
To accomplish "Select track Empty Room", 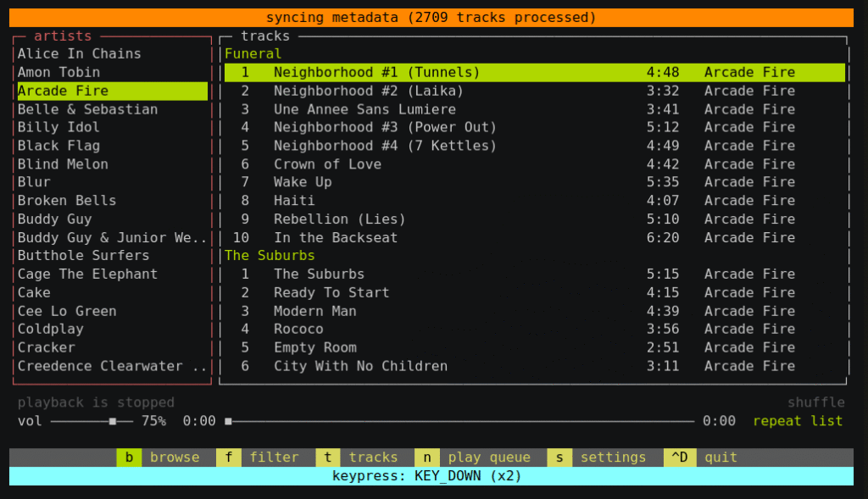I will 535,347.
